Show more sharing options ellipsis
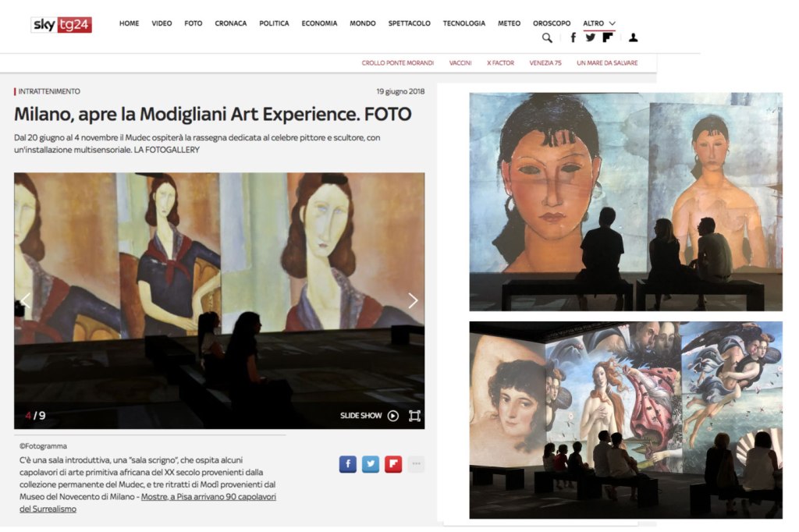The height and width of the screenshot is (532, 799). tap(416, 464)
